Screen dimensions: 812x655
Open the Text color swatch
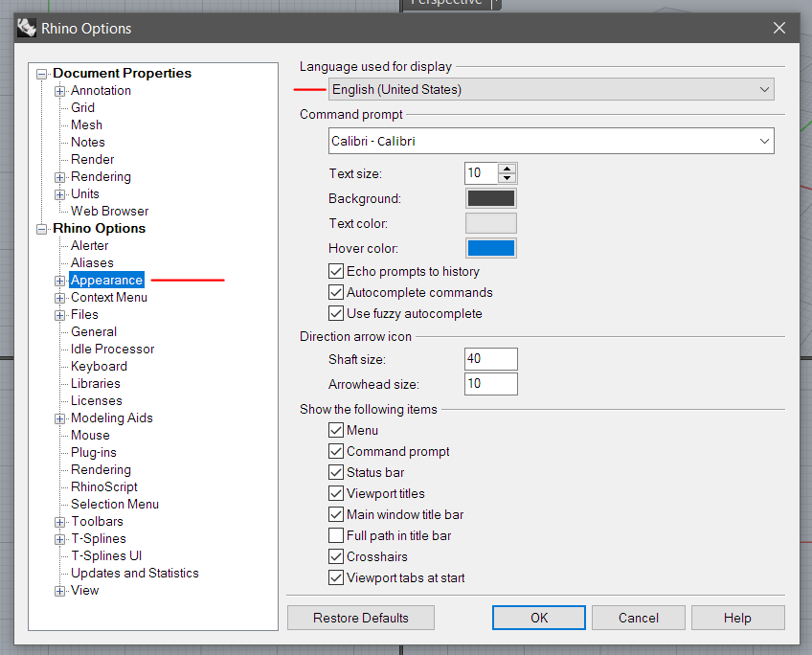[491, 223]
